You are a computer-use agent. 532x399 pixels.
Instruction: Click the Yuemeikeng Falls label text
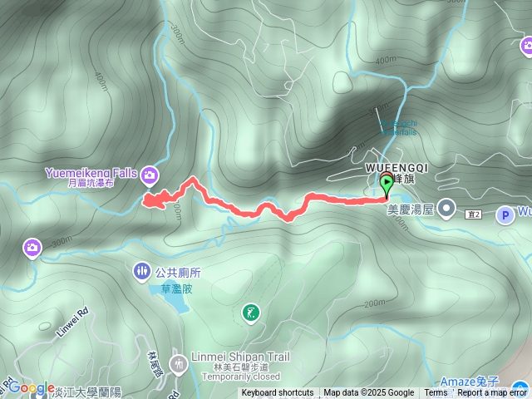tap(91, 174)
